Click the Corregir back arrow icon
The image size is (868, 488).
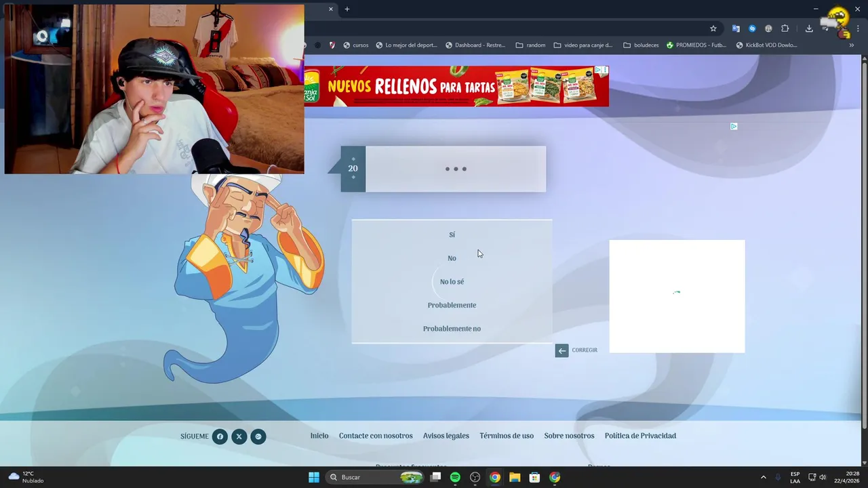tap(561, 350)
